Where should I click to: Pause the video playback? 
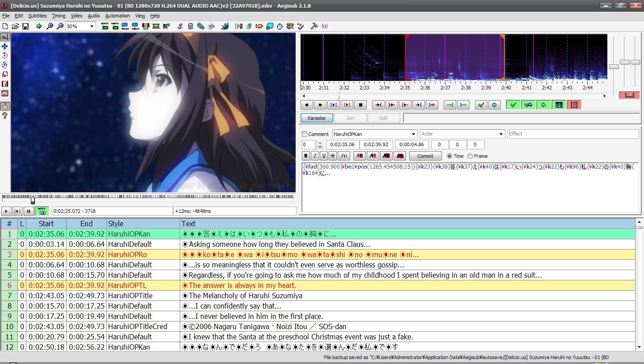29,211
